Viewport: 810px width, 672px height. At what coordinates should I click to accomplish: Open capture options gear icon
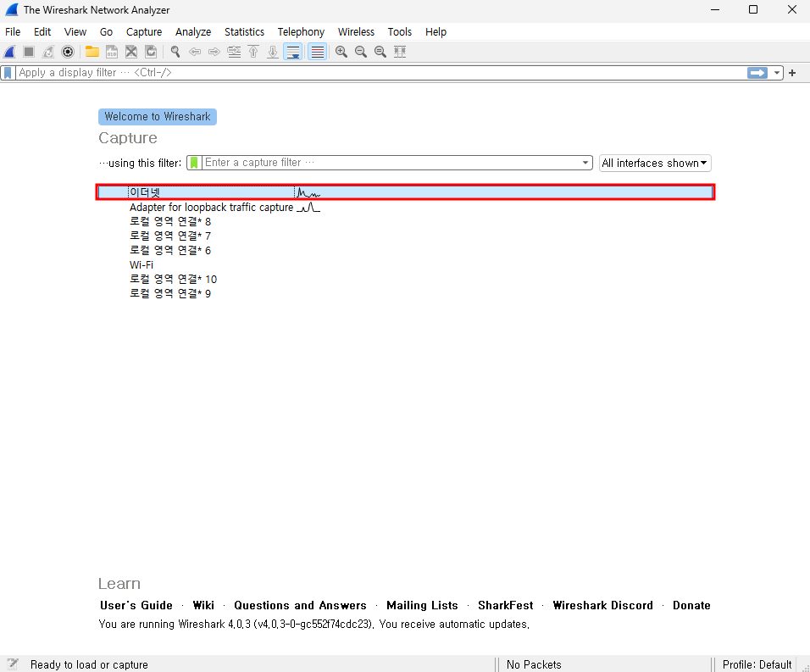pyautogui.click(x=68, y=52)
